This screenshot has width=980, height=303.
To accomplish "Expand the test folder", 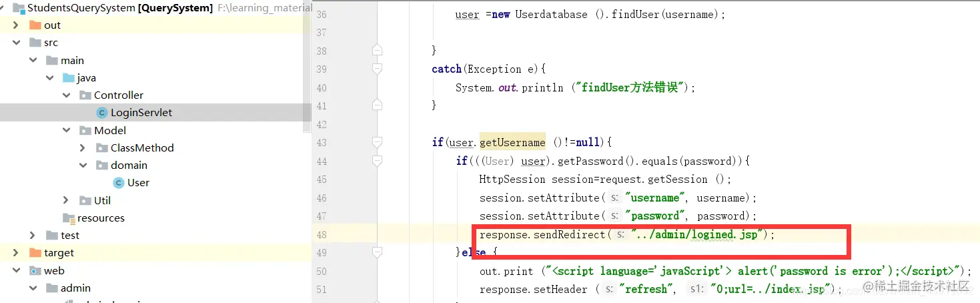I will pyautogui.click(x=33, y=236).
